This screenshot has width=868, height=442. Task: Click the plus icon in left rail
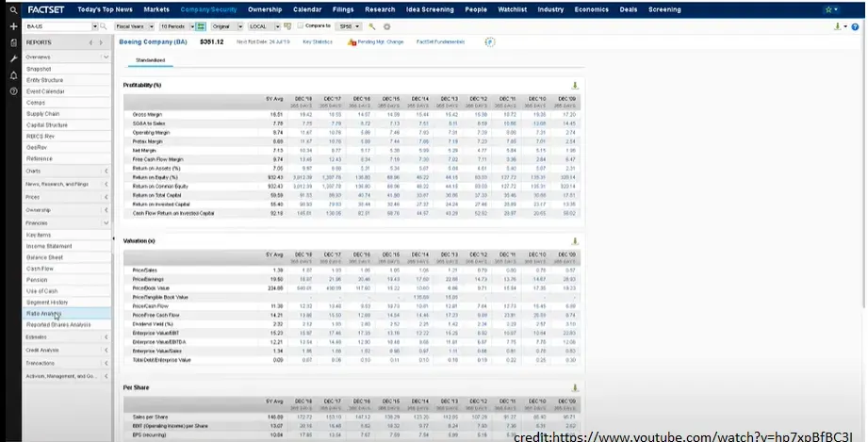coord(13,26)
